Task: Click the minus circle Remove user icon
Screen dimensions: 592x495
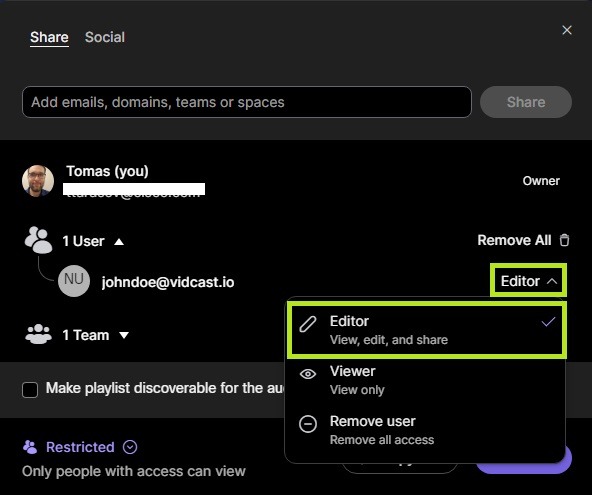Action: [308, 424]
